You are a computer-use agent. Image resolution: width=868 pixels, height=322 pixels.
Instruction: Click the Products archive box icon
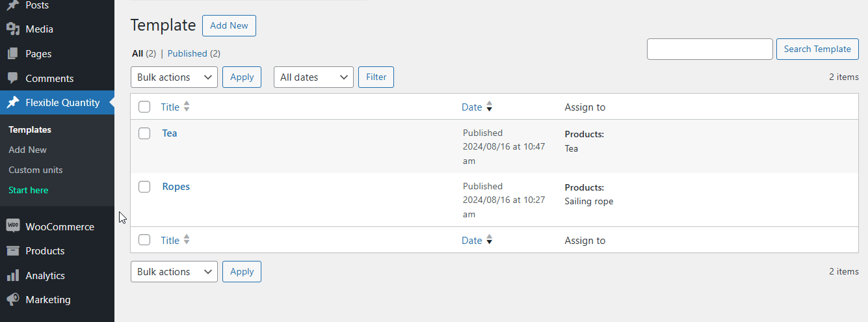tap(13, 251)
